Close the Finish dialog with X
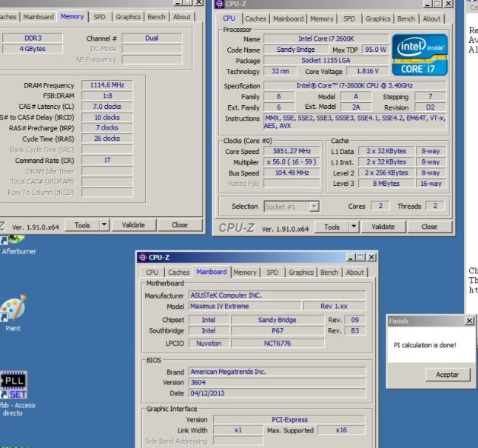Viewport: 478px width, 448px height. tap(469, 321)
